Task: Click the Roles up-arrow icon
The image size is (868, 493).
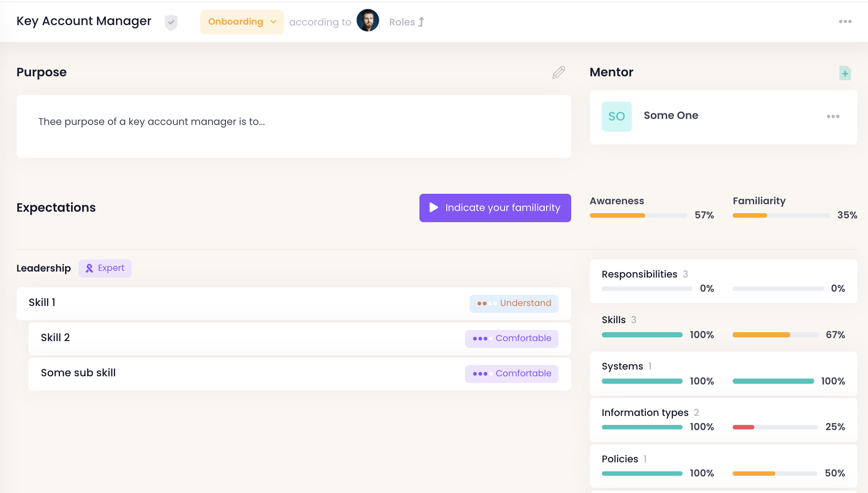Action: click(421, 22)
